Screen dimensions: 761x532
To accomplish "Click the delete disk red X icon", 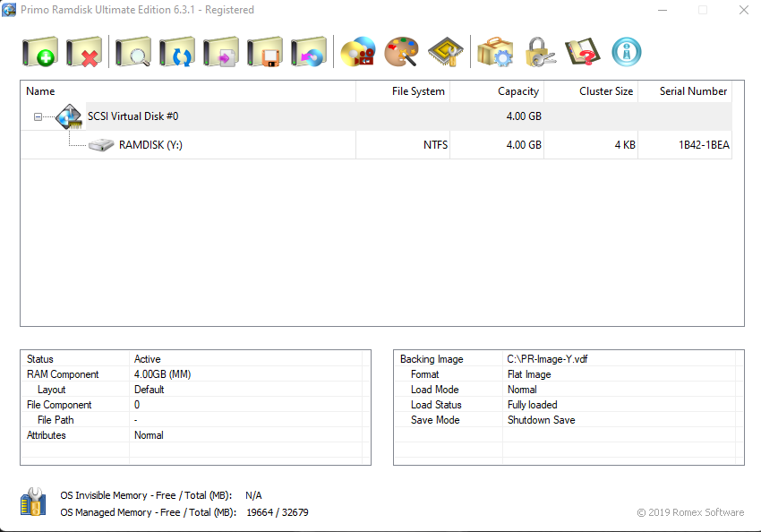I will [84, 52].
